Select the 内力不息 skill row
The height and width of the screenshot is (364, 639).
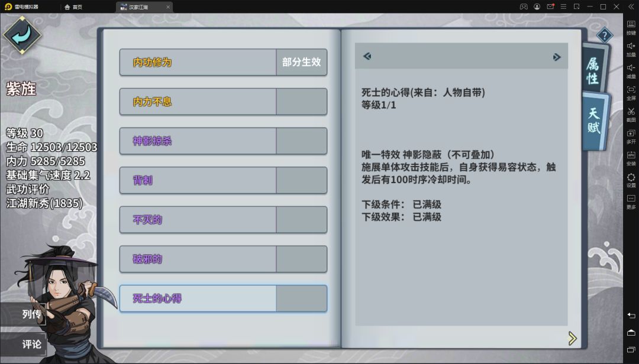(223, 102)
